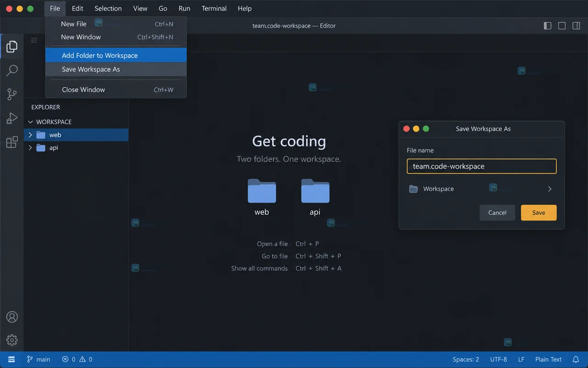Close the Save Workspace As dialog
Viewport: 588px width, 368px height.
click(407, 129)
